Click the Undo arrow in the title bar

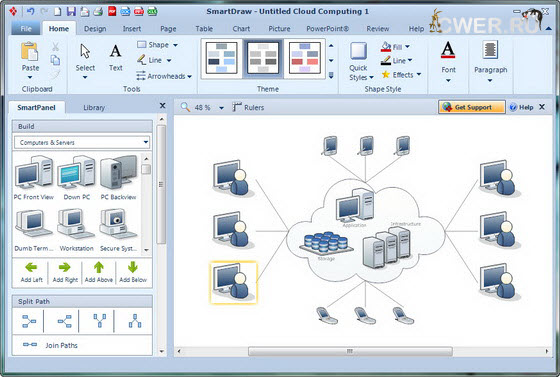(31, 11)
